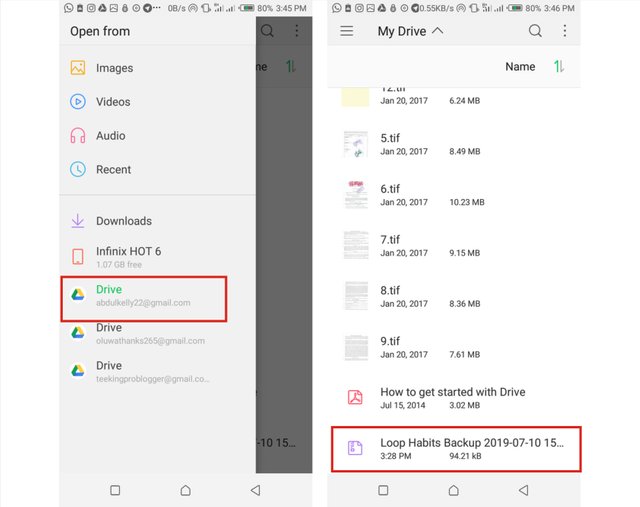This screenshot has height=507, width=640.
Task: Tap the search icon in left screen
Action: point(267,31)
